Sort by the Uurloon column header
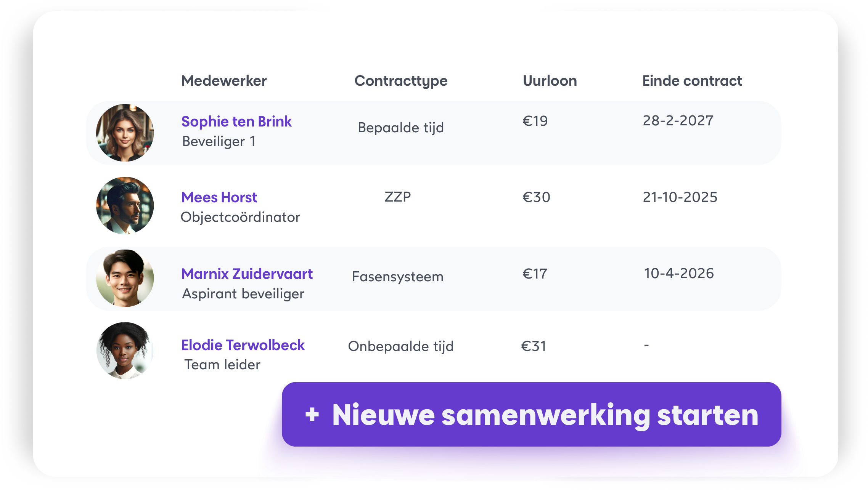The image size is (868, 490). coord(550,81)
